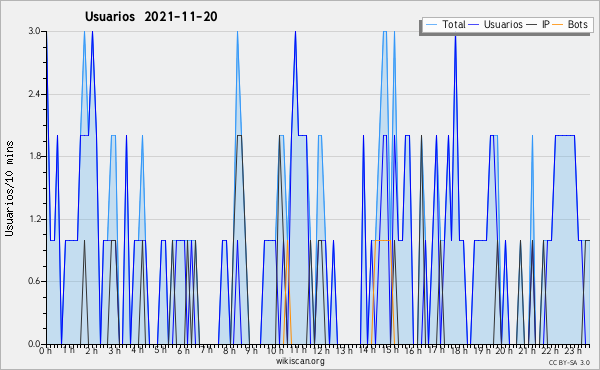The width and height of the screenshot is (600, 370).
Task: Click the Total legend entry
Action: coord(445,24)
